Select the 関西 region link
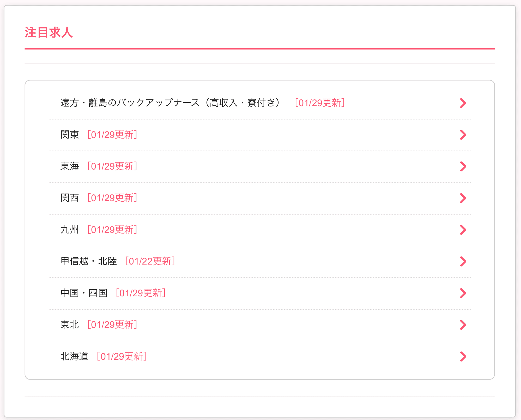Viewport: 521px width, 420px height. coord(70,198)
